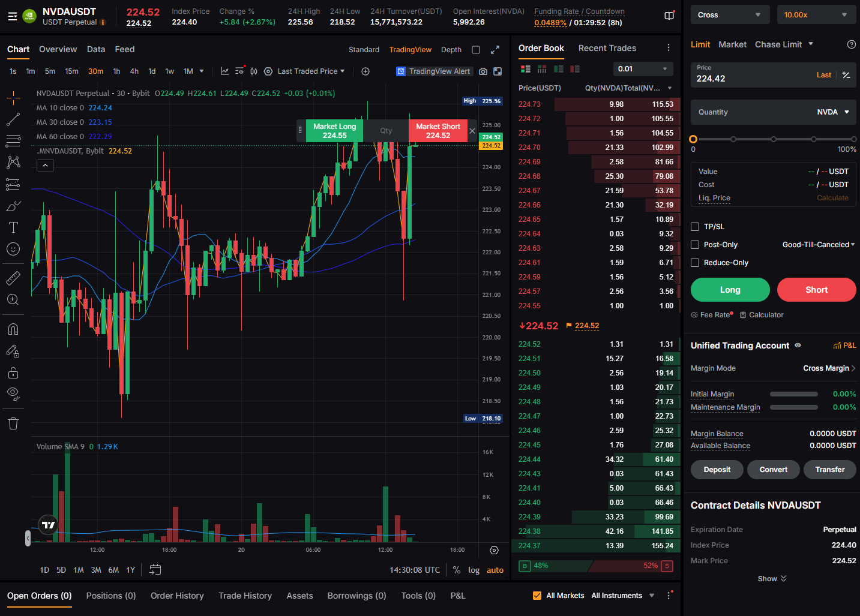860x616 pixels.
Task: Open the NVDA quantity unit dropdown
Action: point(833,112)
